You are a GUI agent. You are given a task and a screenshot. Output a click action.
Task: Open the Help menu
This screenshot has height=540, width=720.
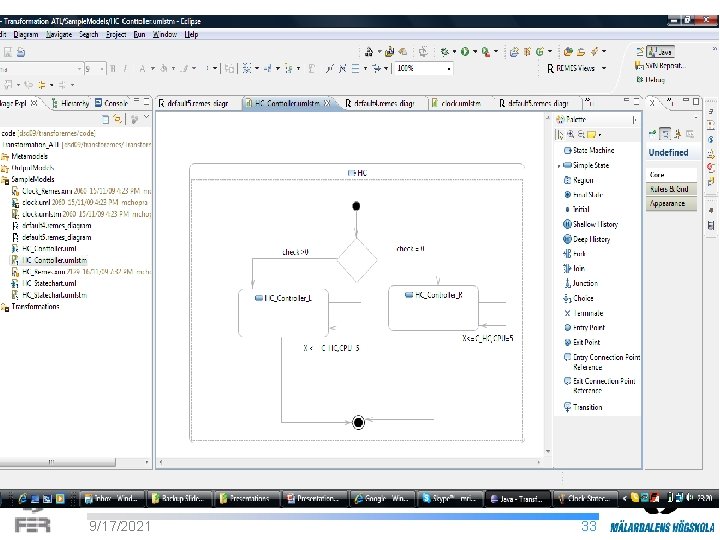point(191,34)
